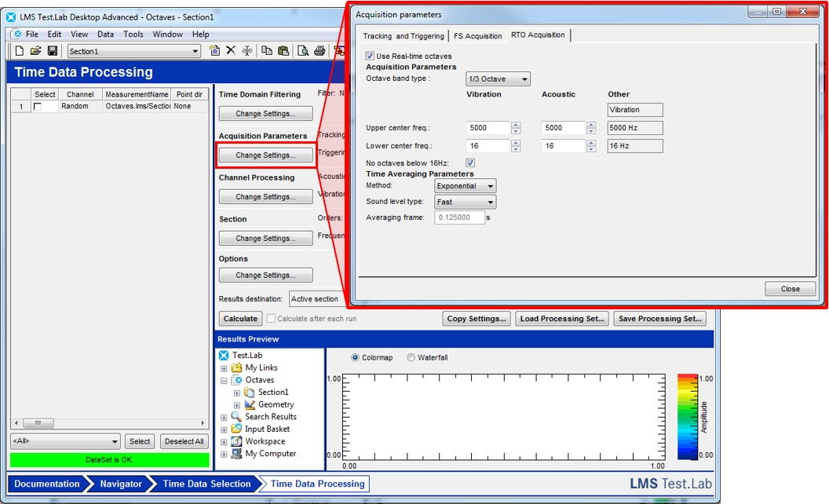Click the Test.Lab root icon in tree
Image resolution: width=829 pixels, height=504 pixels.
(224, 356)
